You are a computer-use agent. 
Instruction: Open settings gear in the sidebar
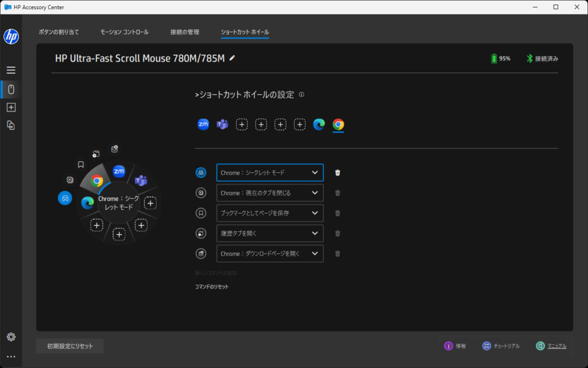pyautogui.click(x=11, y=337)
